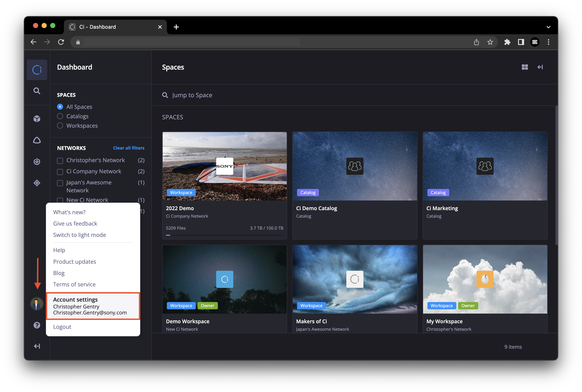This screenshot has height=392, width=582.
Task: Open the Makers of Ci title
Action: [311, 321]
